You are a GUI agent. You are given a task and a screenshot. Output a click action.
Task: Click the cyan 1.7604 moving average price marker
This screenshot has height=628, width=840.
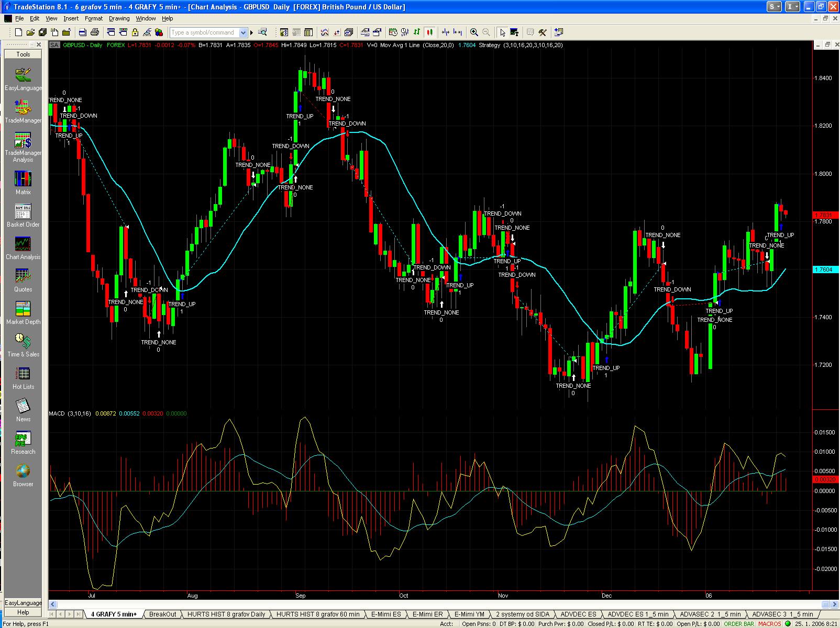[826, 270]
